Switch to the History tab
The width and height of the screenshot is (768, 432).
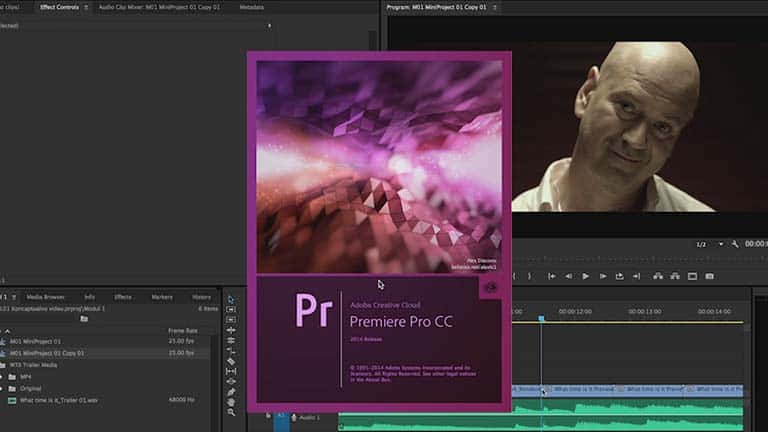point(201,297)
